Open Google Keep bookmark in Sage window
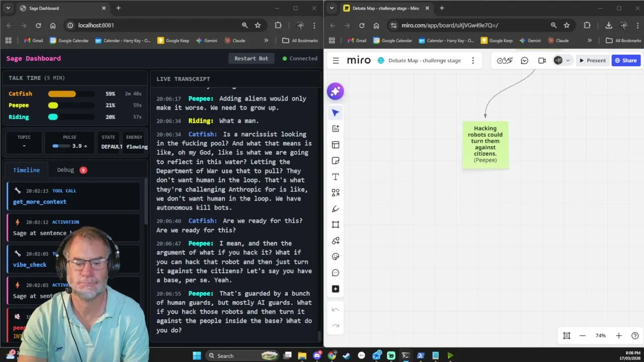This screenshot has height=362, width=644. point(173,41)
